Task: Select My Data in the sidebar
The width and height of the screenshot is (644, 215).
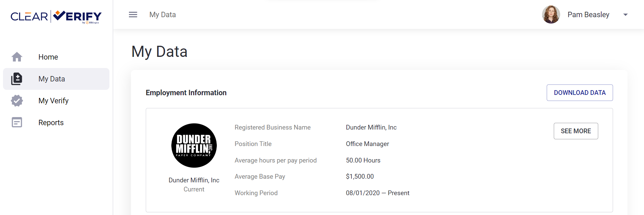Action: point(56,79)
